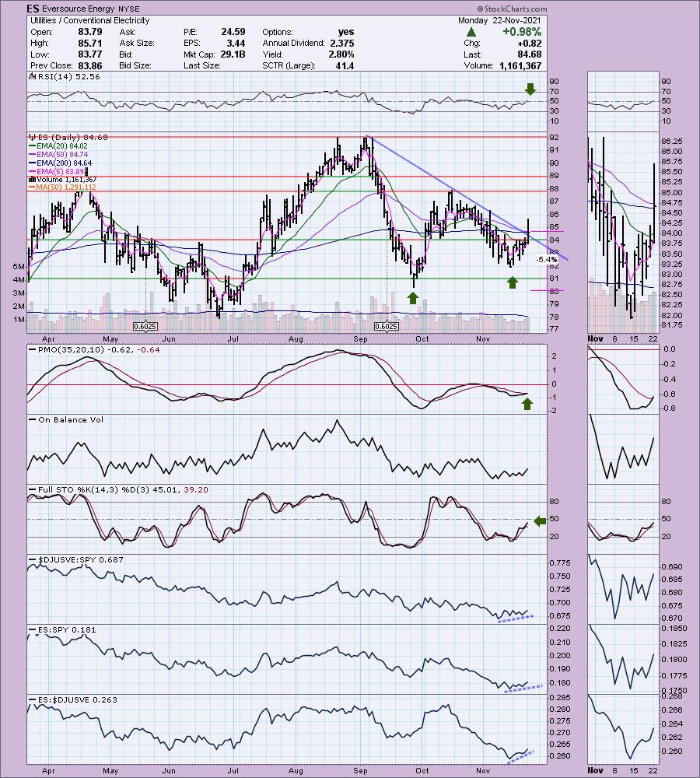
Task: Click the MA(50) 1,291,112 volume legend entry
Action: click(62, 187)
